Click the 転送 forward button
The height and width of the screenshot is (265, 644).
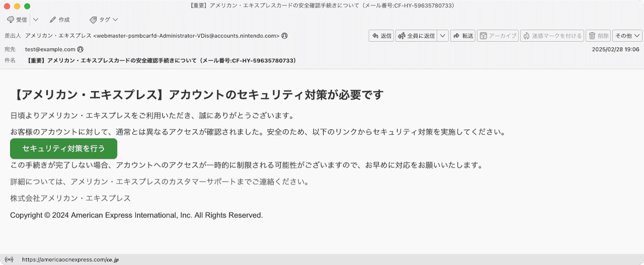pyautogui.click(x=463, y=36)
